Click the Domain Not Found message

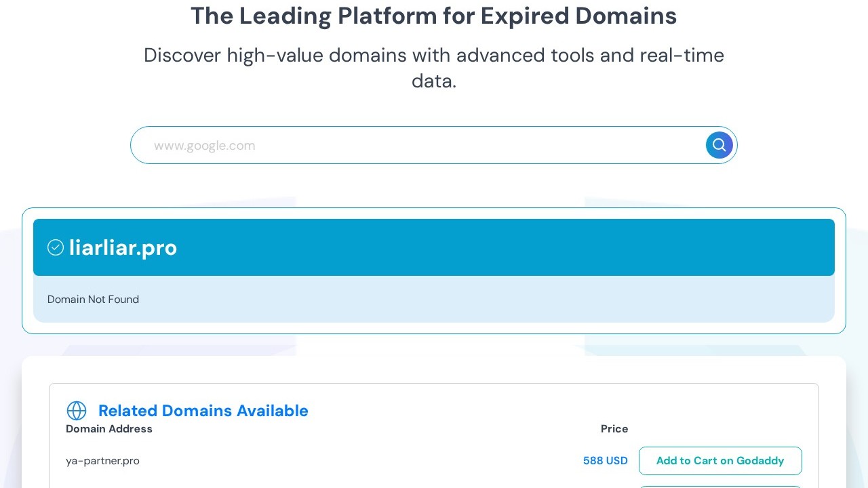(x=93, y=300)
